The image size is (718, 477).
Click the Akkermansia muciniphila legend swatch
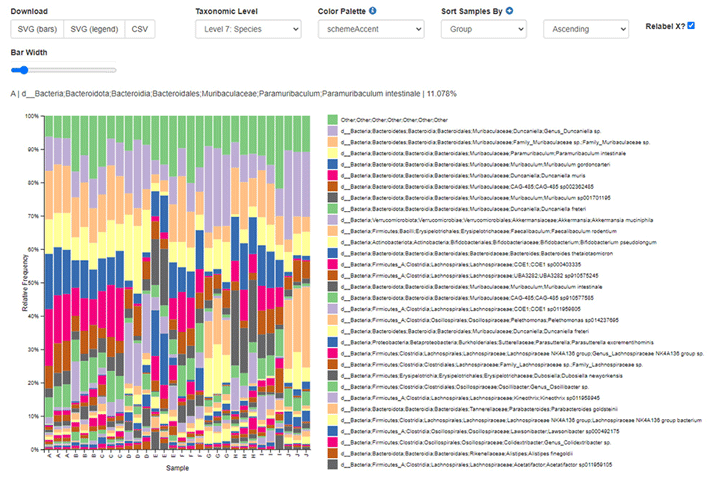[x=332, y=218]
